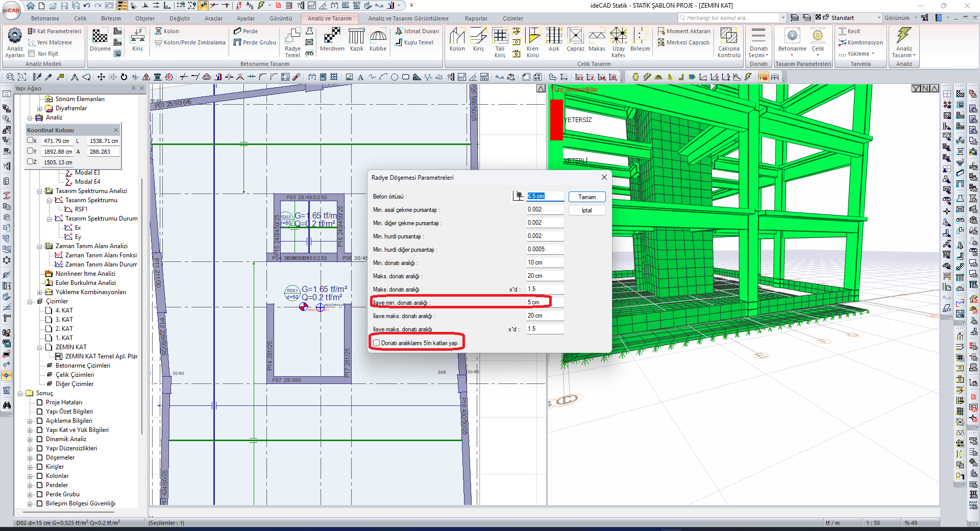
Task: Select the Uzay Kafes steel tool
Action: (618, 37)
